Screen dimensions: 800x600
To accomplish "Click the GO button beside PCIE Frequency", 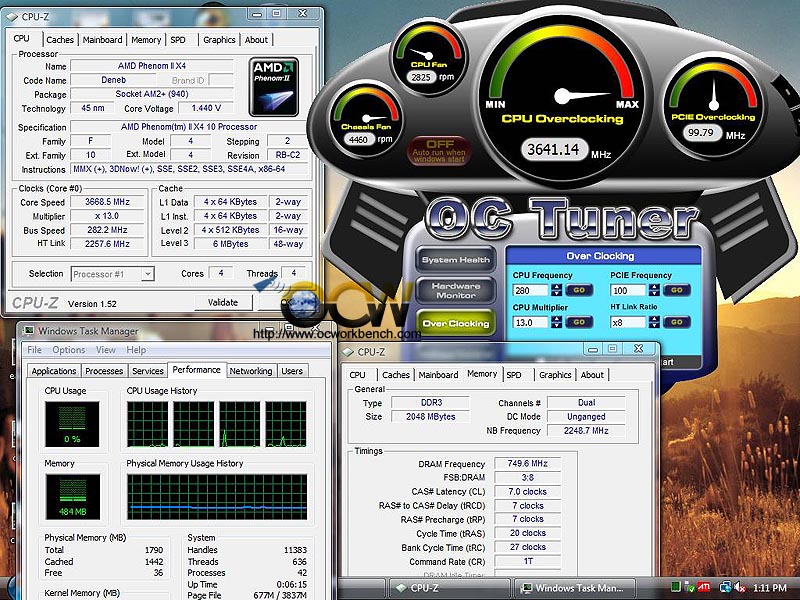I will pos(677,290).
